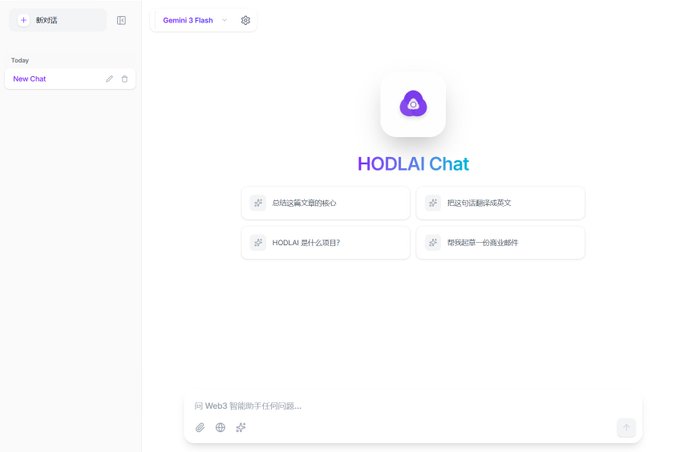
Task: Click the pencil icon to rename New Chat
Action: point(109,79)
